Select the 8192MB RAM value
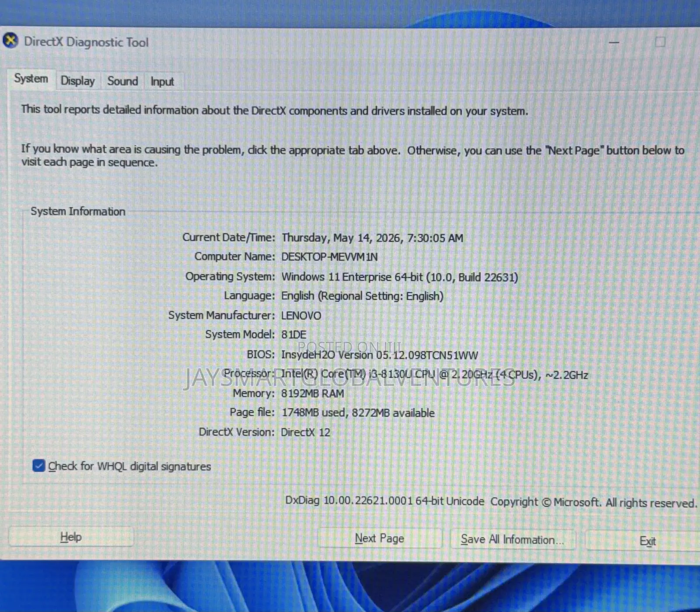Viewport: 700px width, 612px height. click(312, 393)
